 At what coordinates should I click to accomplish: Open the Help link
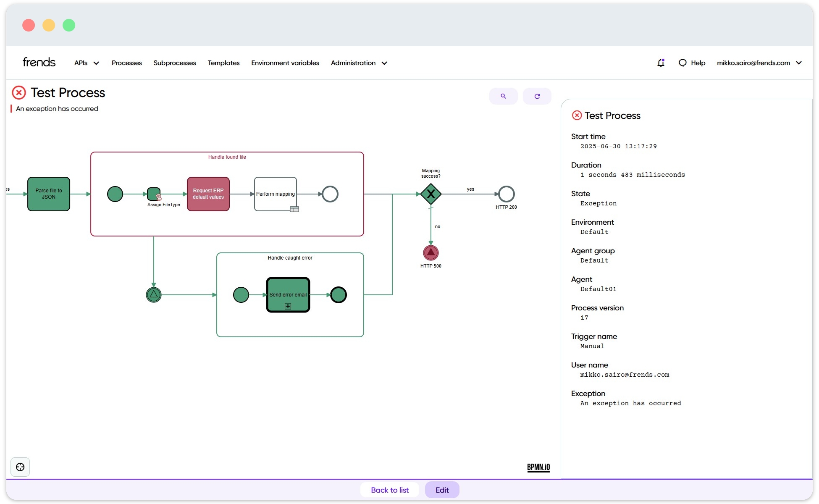692,63
